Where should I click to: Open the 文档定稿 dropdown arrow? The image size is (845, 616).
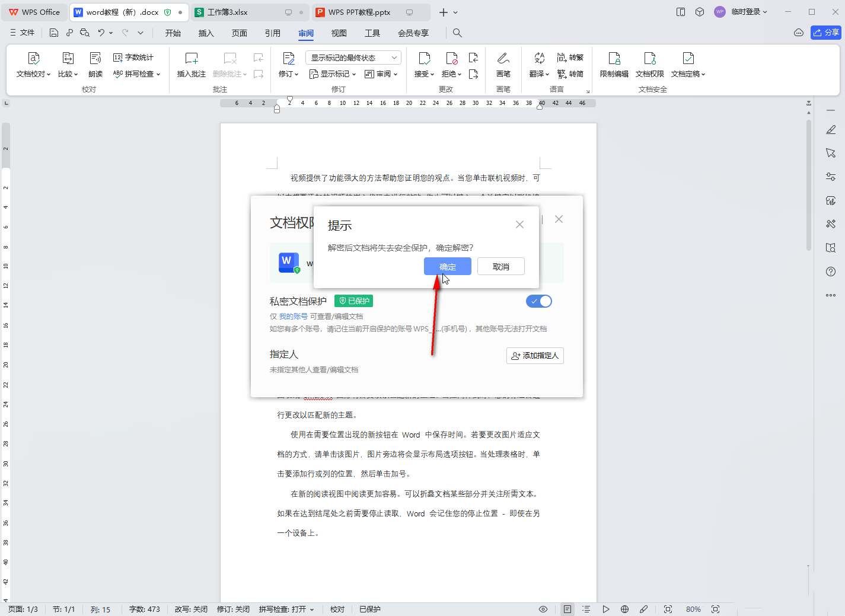pos(703,75)
